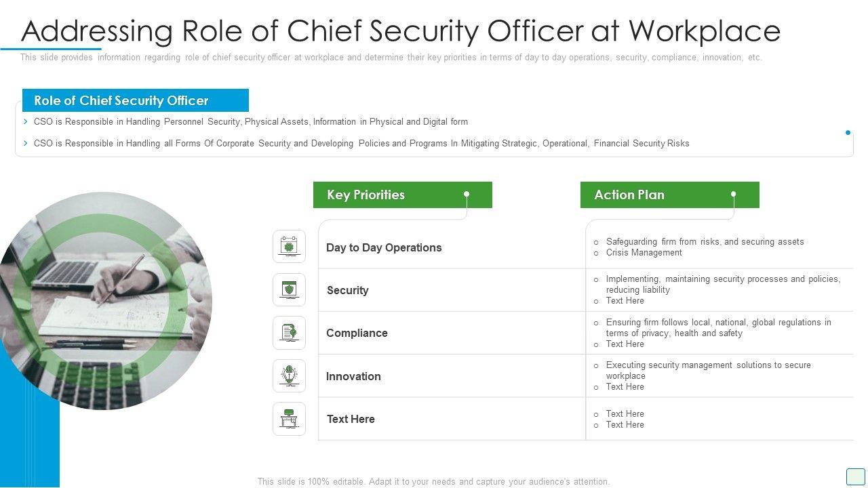Select the Innovation priority label
Viewport: 868px width, 488px height.
pos(353,377)
